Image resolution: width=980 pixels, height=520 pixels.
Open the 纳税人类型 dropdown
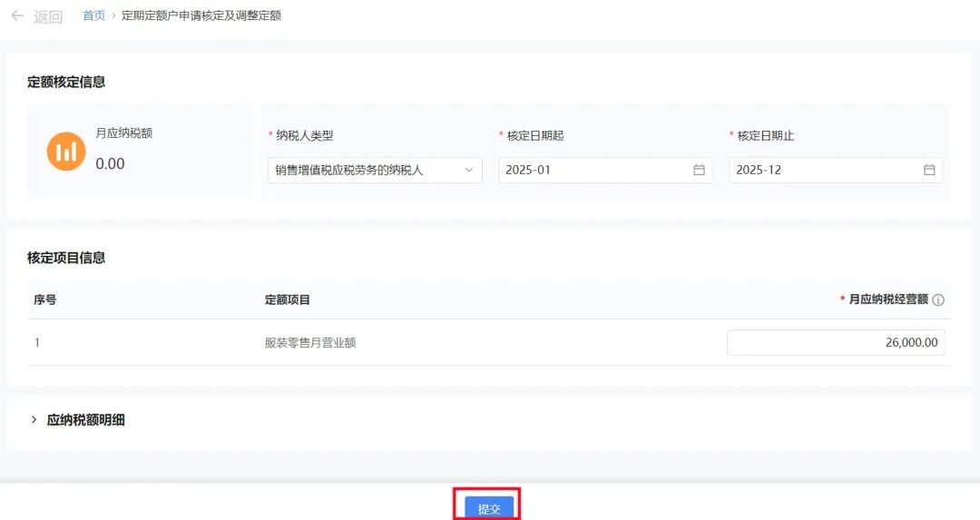click(375, 170)
